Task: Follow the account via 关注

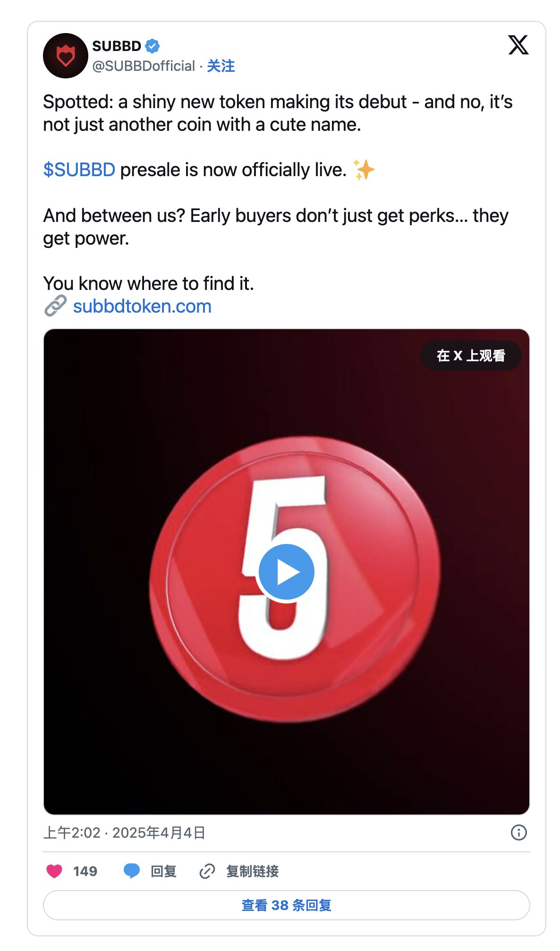Action: tap(221, 66)
